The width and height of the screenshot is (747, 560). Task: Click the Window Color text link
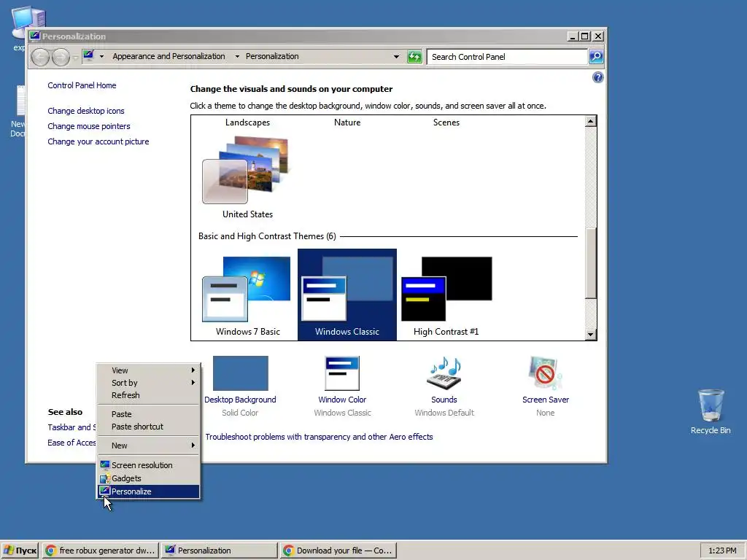[342, 400]
